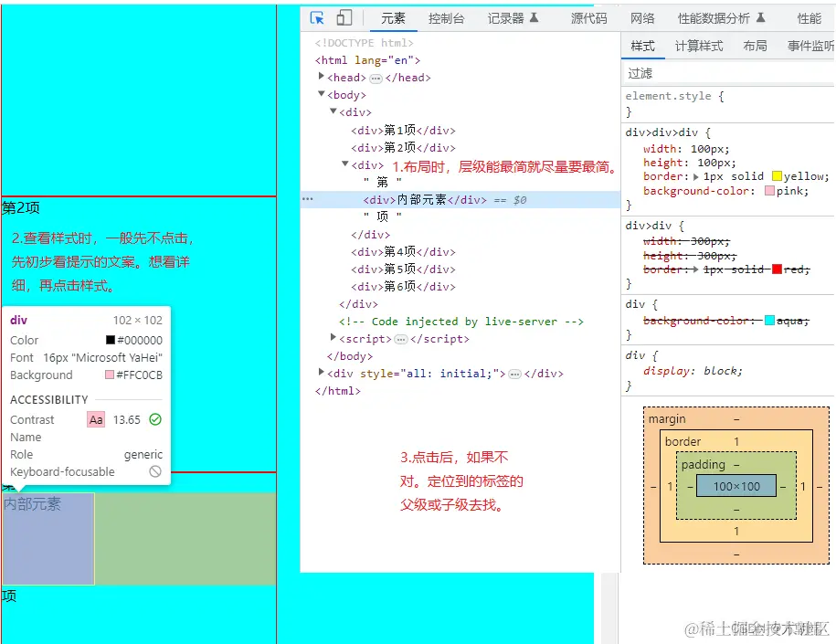
Task: Click the 内部元素 box on the page
Action: point(48,538)
